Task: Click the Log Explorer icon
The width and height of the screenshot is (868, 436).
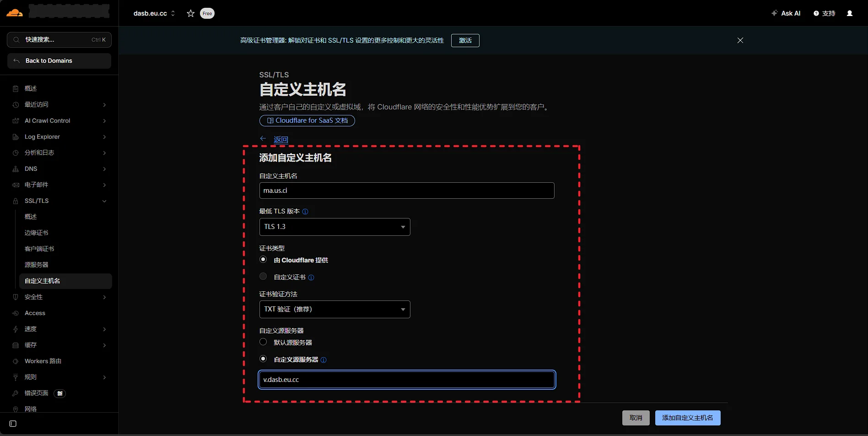Action: tap(16, 136)
